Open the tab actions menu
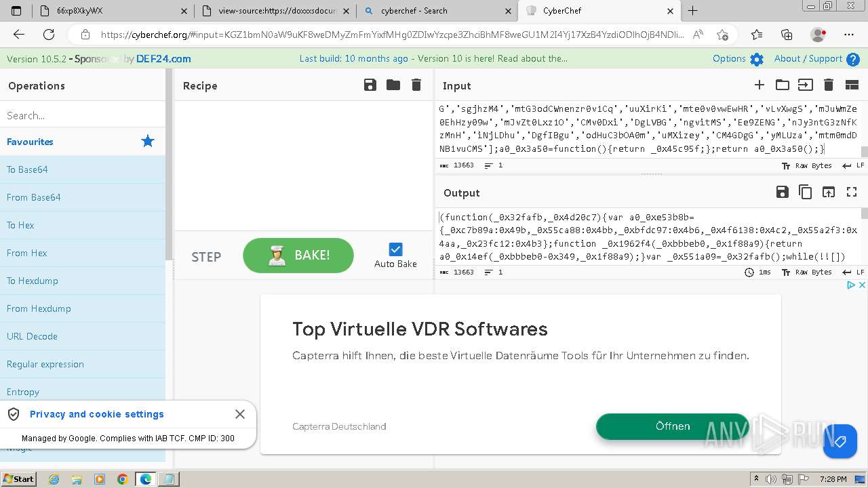 [x=16, y=11]
